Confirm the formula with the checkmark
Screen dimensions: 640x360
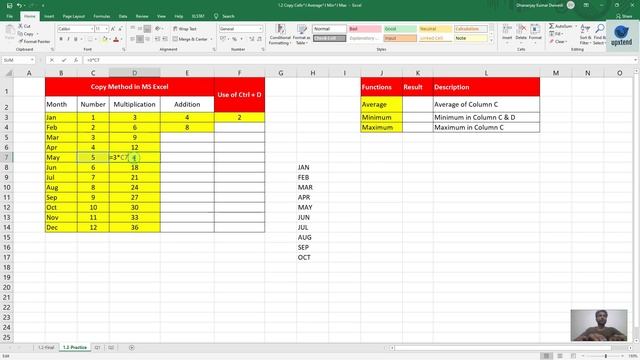(64, 60)
